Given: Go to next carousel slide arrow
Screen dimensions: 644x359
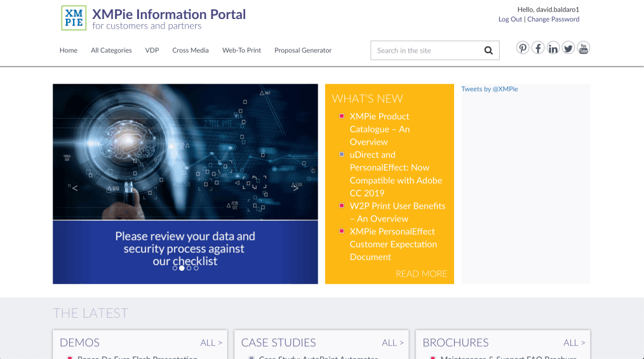Looking at the screenshot, I should click(x=295, y=188).
